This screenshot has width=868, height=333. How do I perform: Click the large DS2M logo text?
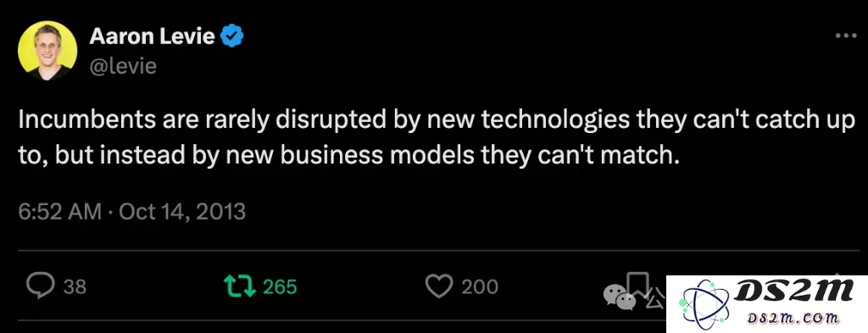[x=793, y=291]
